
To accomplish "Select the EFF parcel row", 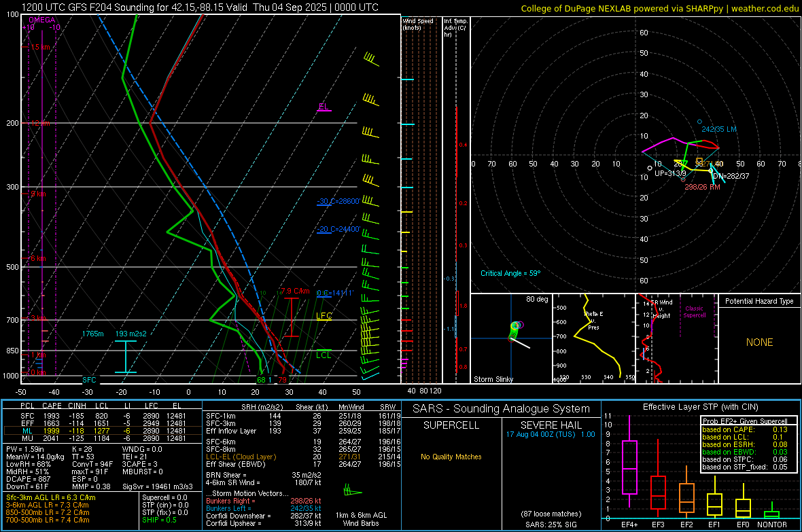I will [x=103, y=423].
